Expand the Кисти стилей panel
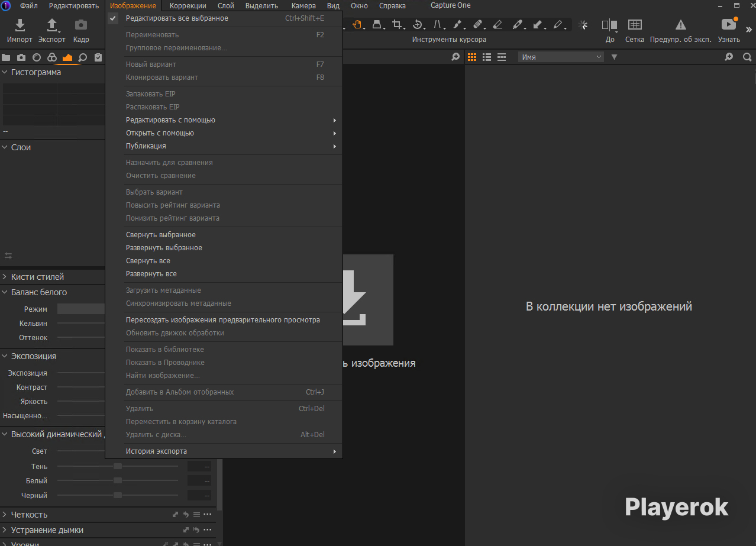The image size is (756, 546). 5,277
